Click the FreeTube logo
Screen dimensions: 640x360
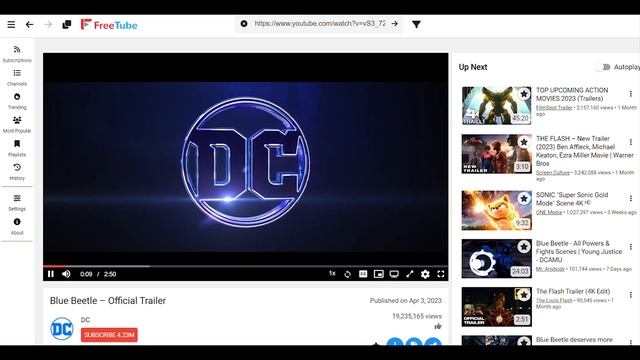pyautogui.click(x=109, y=25)
